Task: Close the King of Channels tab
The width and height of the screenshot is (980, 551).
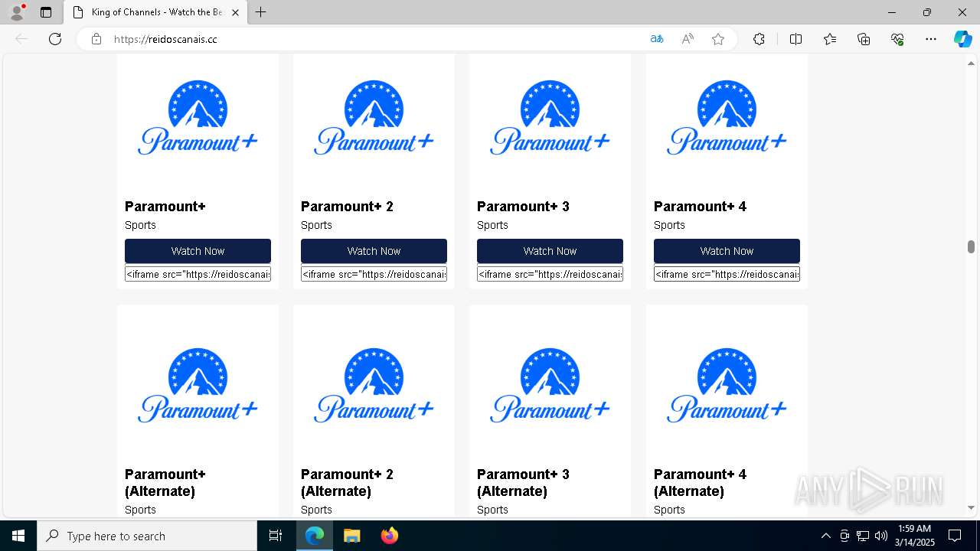Action: coord(236,12)
